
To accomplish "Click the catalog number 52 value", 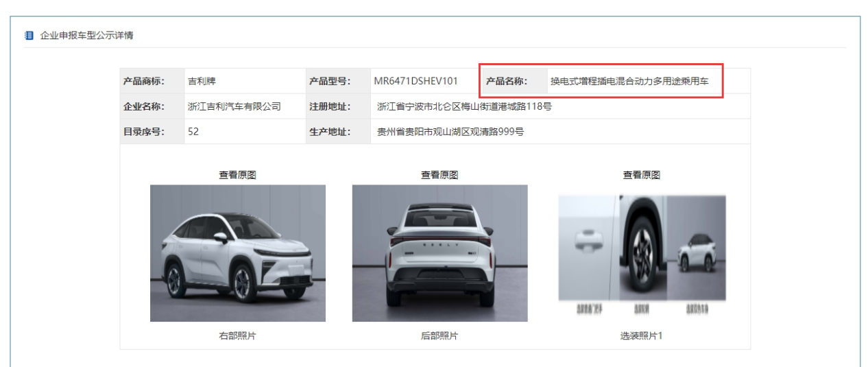I will 193,132.
